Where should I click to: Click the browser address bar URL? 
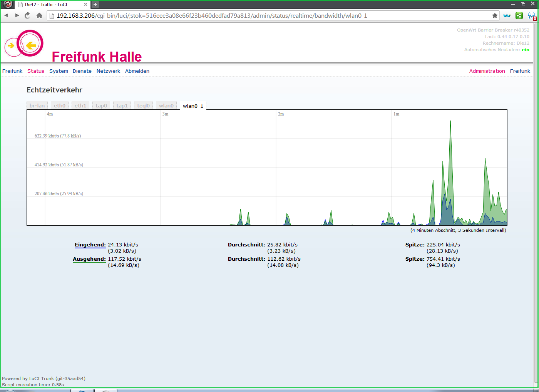212,16
